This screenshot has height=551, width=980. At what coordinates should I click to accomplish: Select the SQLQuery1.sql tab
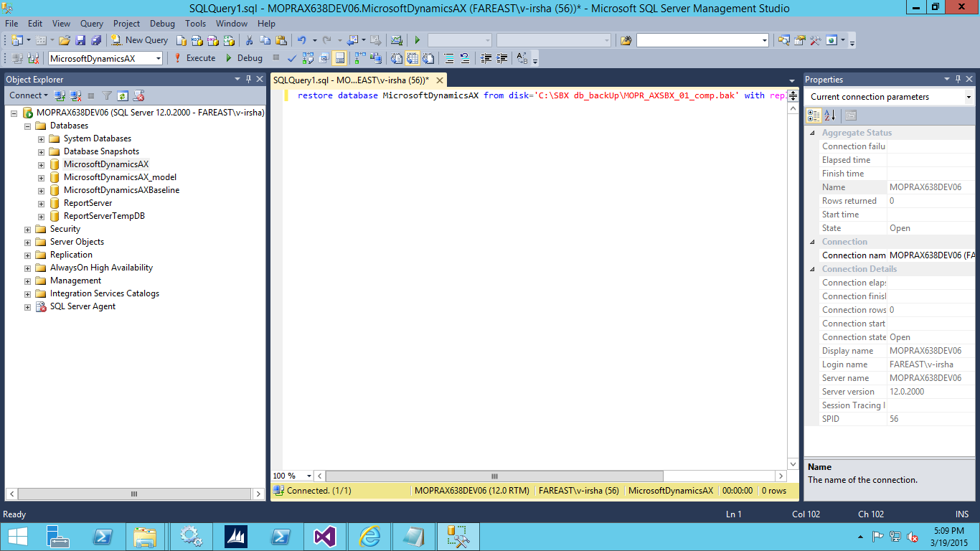[x=352, y=80]
